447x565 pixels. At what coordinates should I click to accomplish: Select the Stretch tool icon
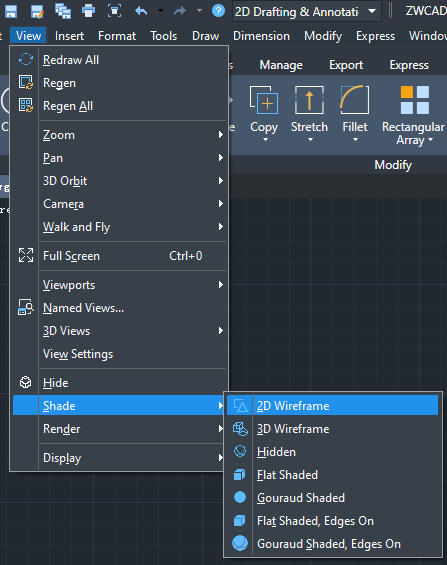[x=309, y=100]
